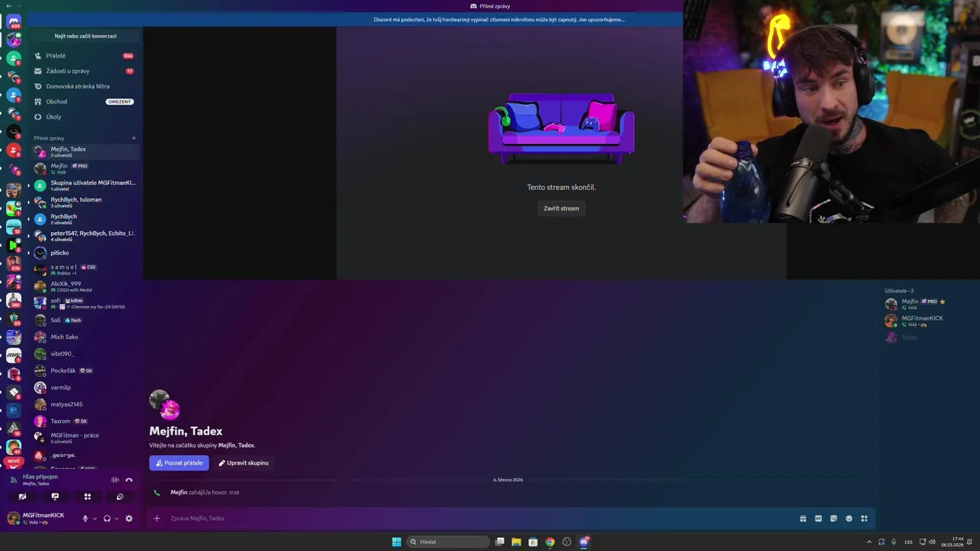Open s a m u e l direct message
Screen dimensions: 980x551
coord(85,269)
